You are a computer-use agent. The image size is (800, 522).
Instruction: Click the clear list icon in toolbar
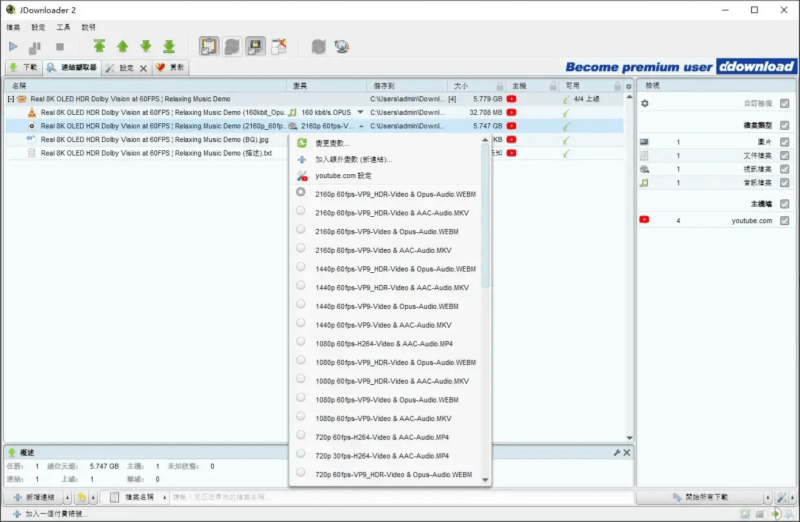click(279, 46)
